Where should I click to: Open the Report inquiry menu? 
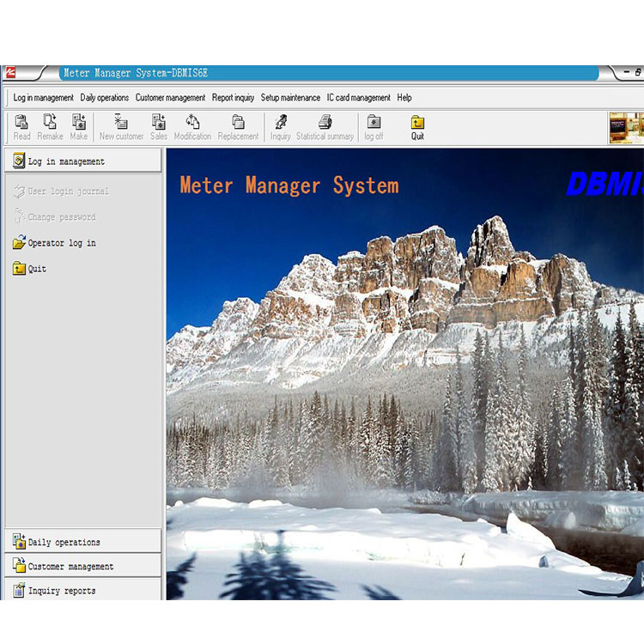tap(233, 98)
